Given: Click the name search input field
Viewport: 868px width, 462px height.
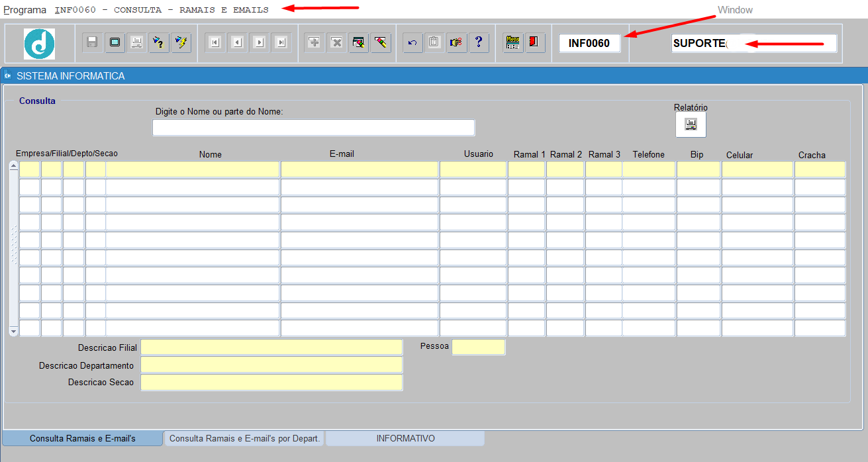Looking at the screenshot, I should (x=313, y=128).
